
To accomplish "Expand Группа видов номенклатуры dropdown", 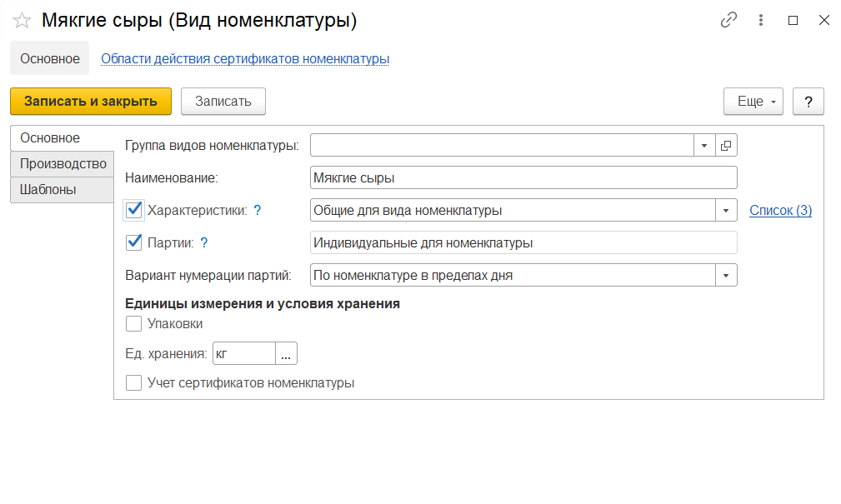I will [x=704, y=146].
